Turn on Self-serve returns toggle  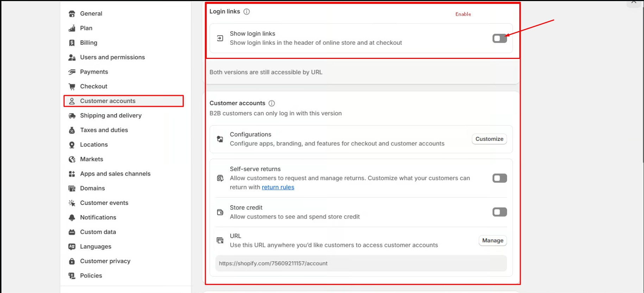[499, 178]
